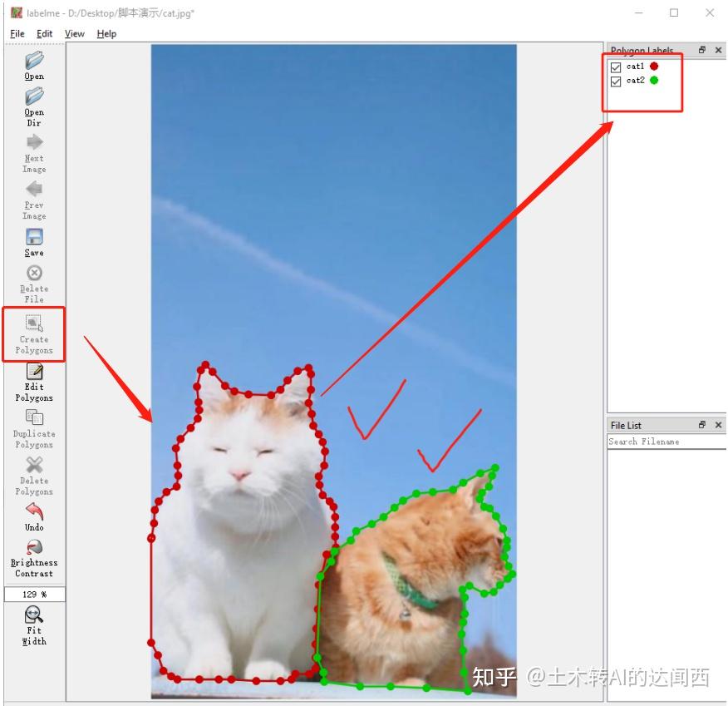Image resolution: width=728 pixels, height=706 pixels.
Task: Open a directory with Open Dir
Action: [33, 104]
